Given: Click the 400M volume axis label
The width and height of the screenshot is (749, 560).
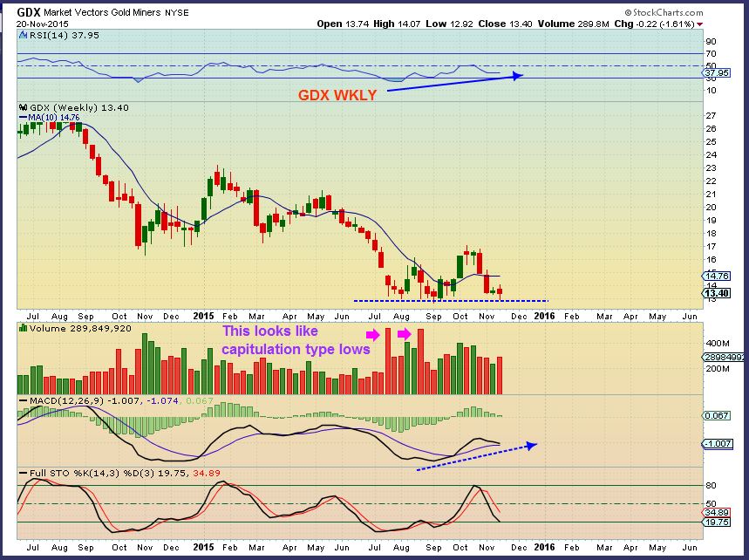Looking at the screenshot, I should pyautogui.click(x=718, y=344).
